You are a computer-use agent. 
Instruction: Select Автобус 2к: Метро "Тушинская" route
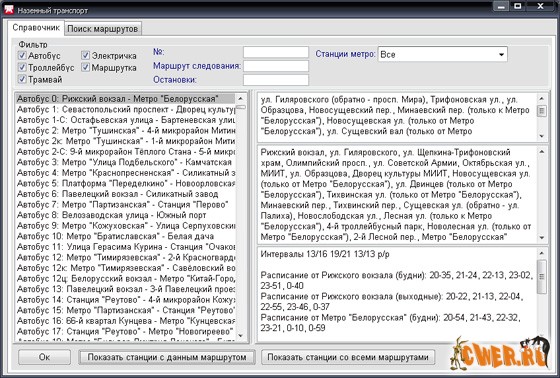[x=126, y=141]
